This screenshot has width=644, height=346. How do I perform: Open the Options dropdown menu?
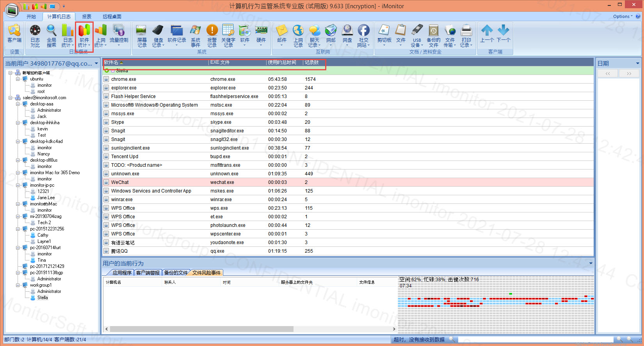coord(623,16)
